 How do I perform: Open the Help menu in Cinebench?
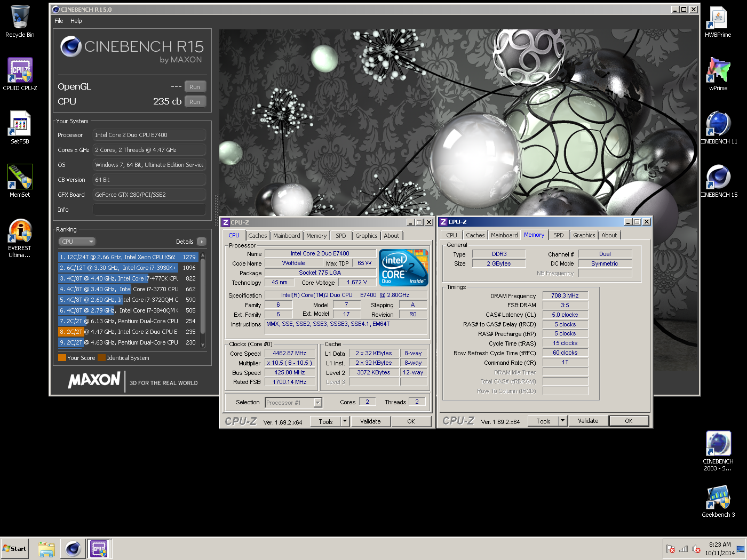click(76, 21)
